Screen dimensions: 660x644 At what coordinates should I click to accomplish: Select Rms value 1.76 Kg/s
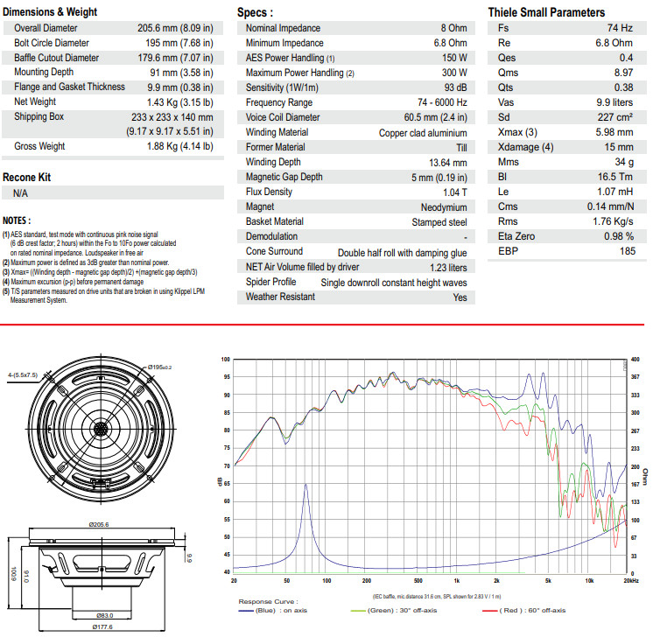tap(613, 221)
